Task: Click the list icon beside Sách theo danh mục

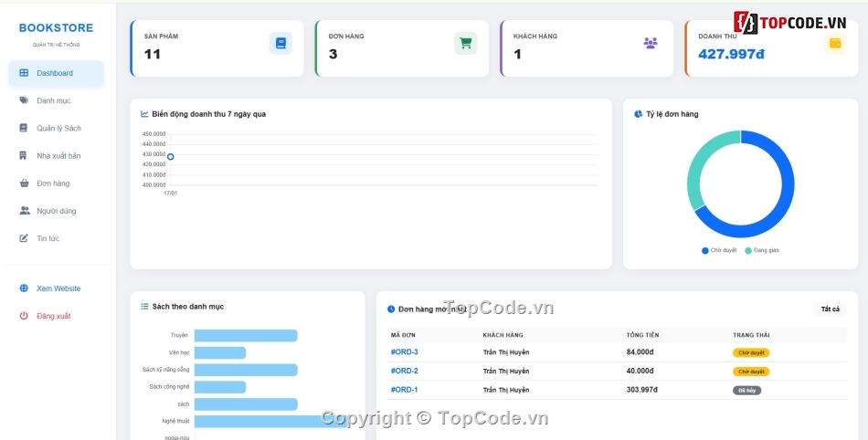Action: click(x=144, y=306)
